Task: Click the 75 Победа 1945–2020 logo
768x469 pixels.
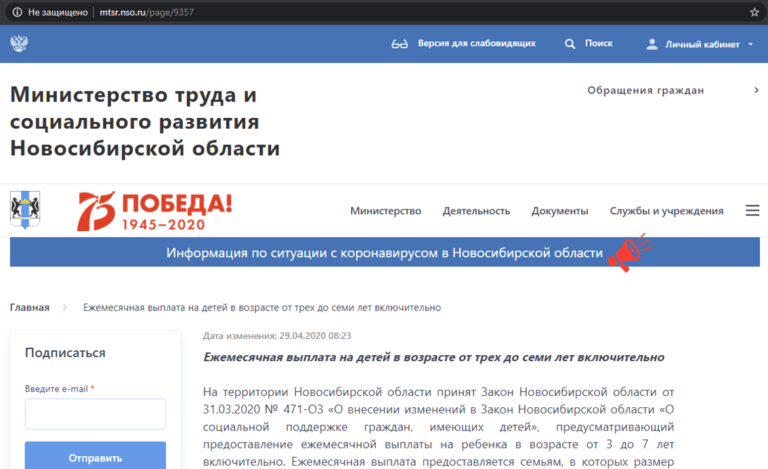Action: point(154,211)
